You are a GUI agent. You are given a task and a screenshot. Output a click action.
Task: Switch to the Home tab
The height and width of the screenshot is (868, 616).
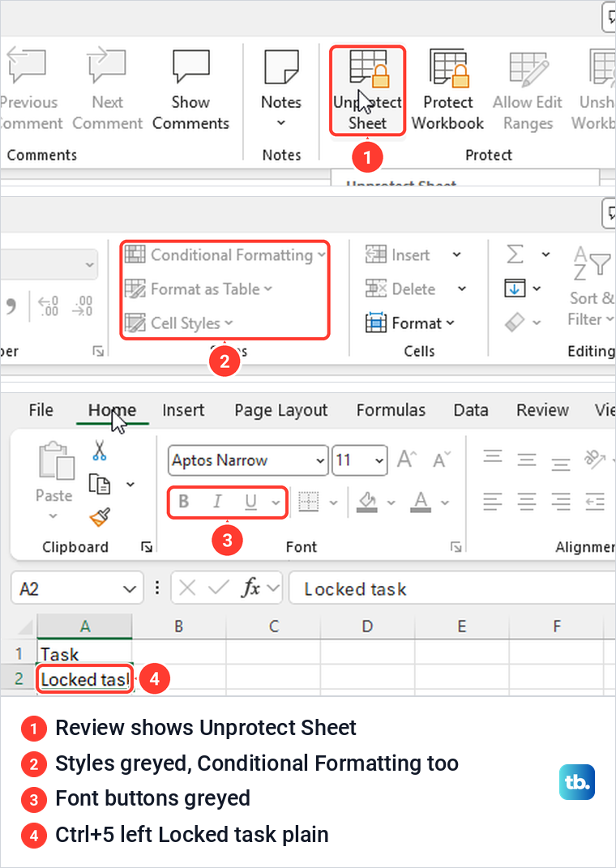[113, 410]
